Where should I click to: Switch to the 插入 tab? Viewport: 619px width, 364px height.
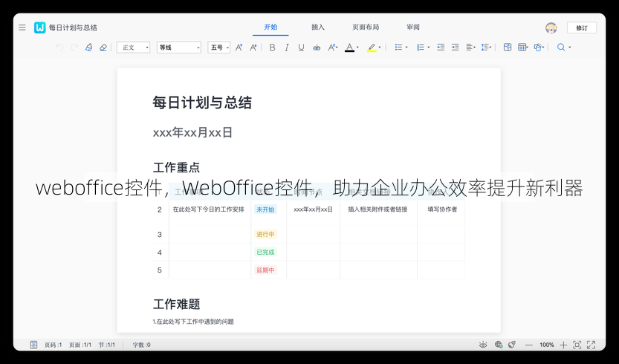coord(318,27)
